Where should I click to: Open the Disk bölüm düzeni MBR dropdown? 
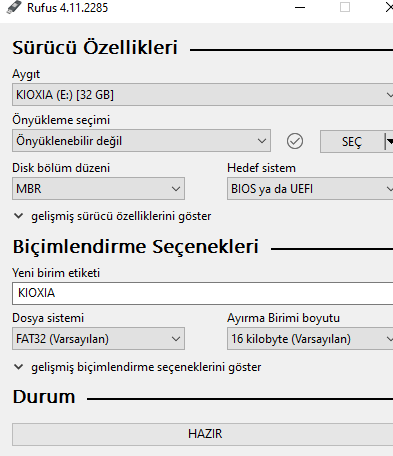point(98,189)
